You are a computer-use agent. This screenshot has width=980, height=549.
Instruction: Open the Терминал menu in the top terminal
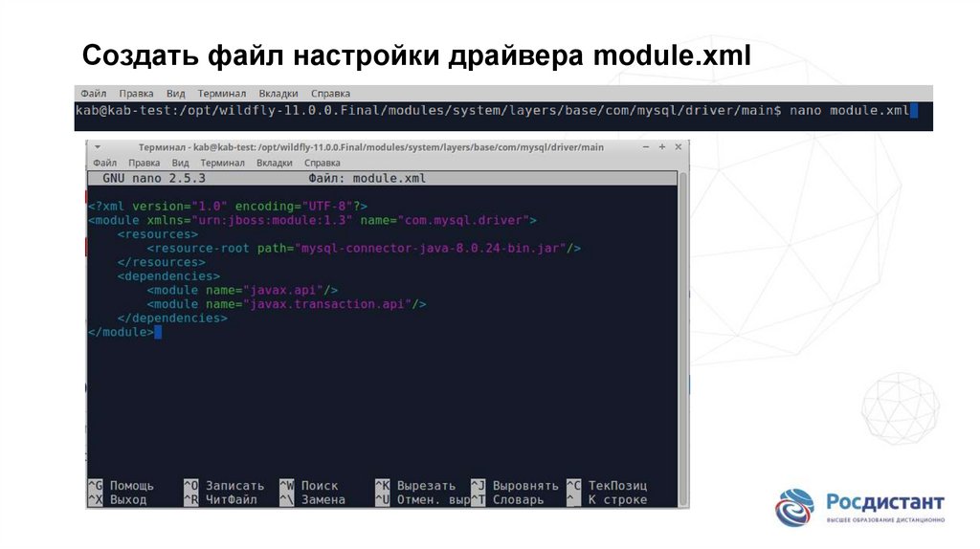(x=222, y=94)
